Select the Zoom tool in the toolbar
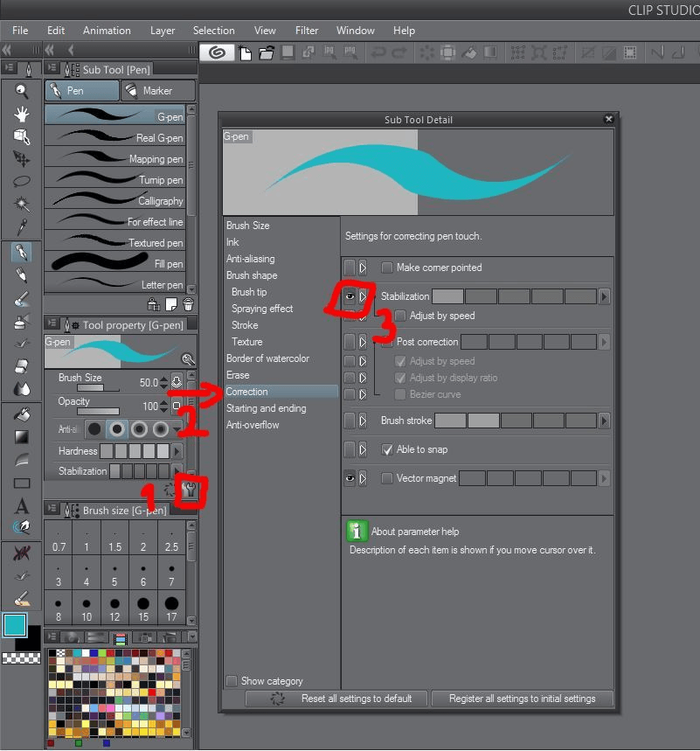Viewport: 700px width, 751px height. click(22, 91)
